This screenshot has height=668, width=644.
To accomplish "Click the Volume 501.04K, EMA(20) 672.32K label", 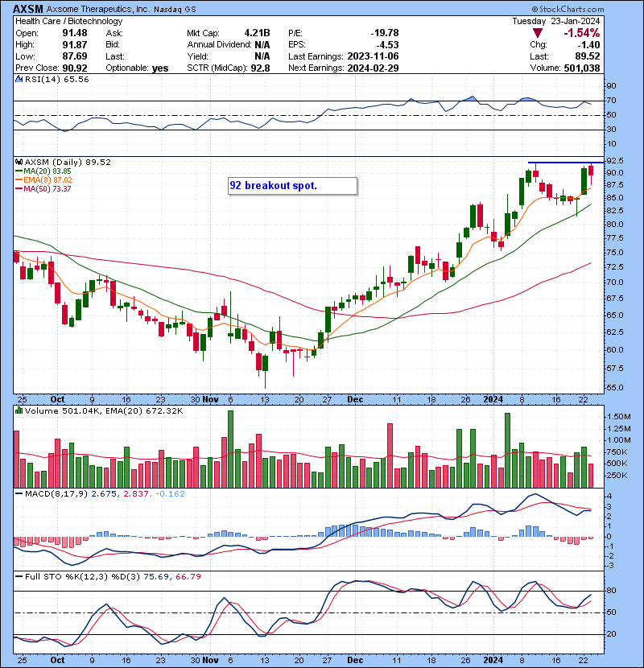I will (104, 410).
